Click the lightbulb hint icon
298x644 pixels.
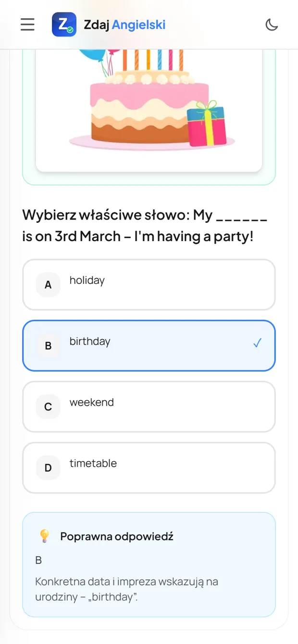tap(44, 536)
